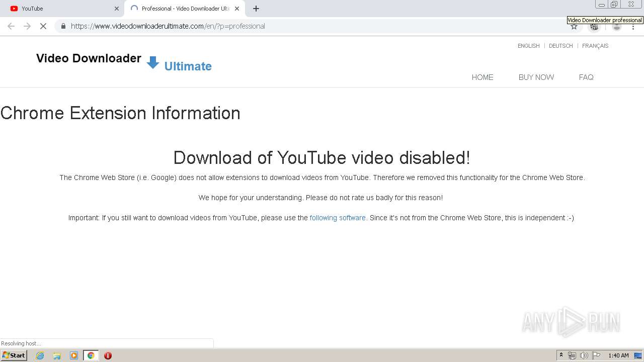Switch language to ENGLISH
This screenshot has height=362, width=644.
pyautogui.click(x=528, y=46)
